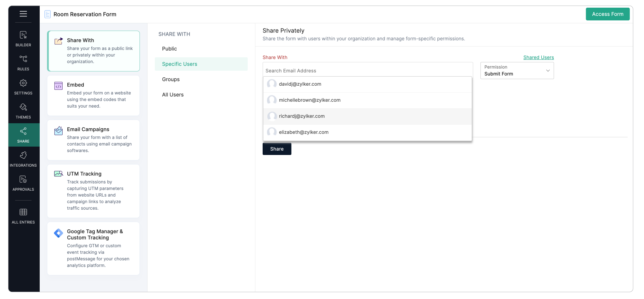Screen dimensions: 644x299
Task: Choose davidj@zylker.com from suggestions
Action: click(x=368, y=84)
